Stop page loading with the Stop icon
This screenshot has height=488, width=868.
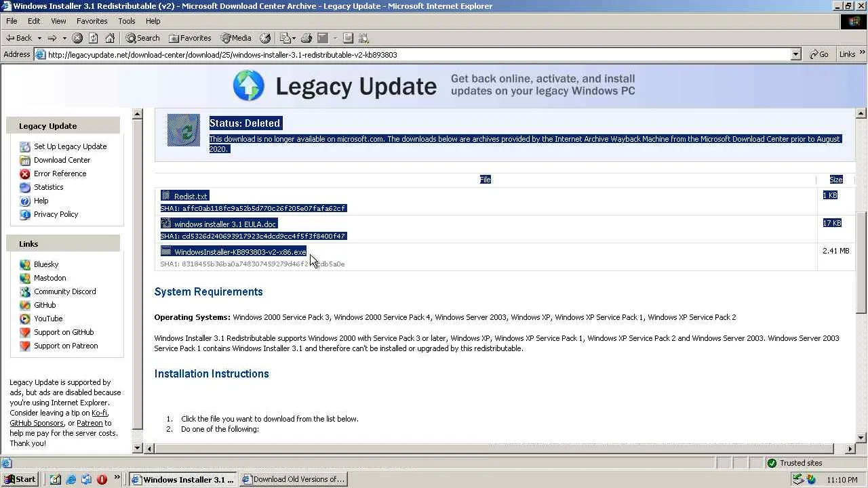click(x=77, y=38)
